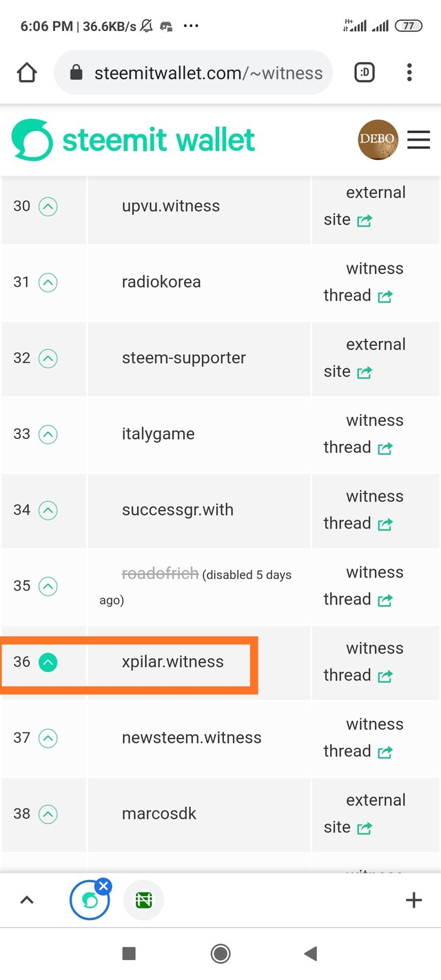Tap the browser home icon
Viewport: 441px width, 980px height.
point(27,72)
